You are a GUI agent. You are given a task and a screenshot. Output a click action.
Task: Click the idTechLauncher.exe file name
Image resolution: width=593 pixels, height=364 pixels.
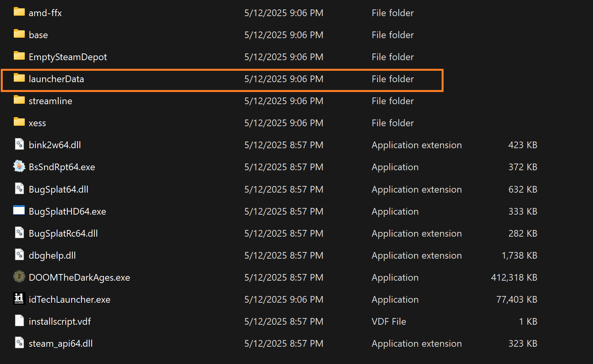pos(69,300)
